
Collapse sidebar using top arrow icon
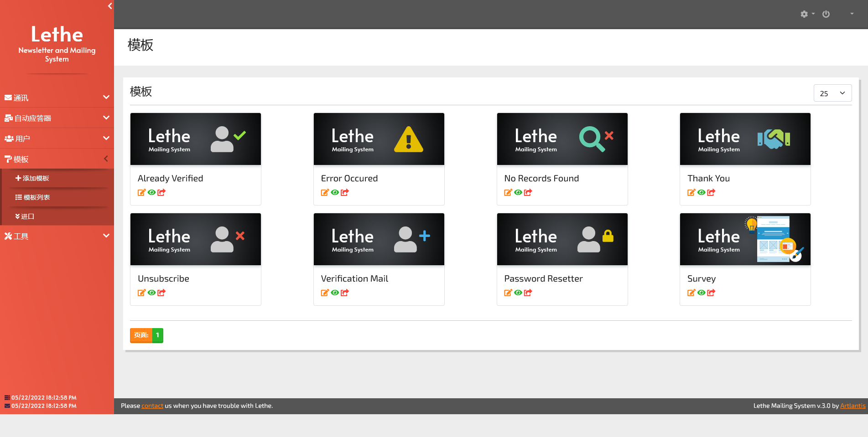[110, 6]
